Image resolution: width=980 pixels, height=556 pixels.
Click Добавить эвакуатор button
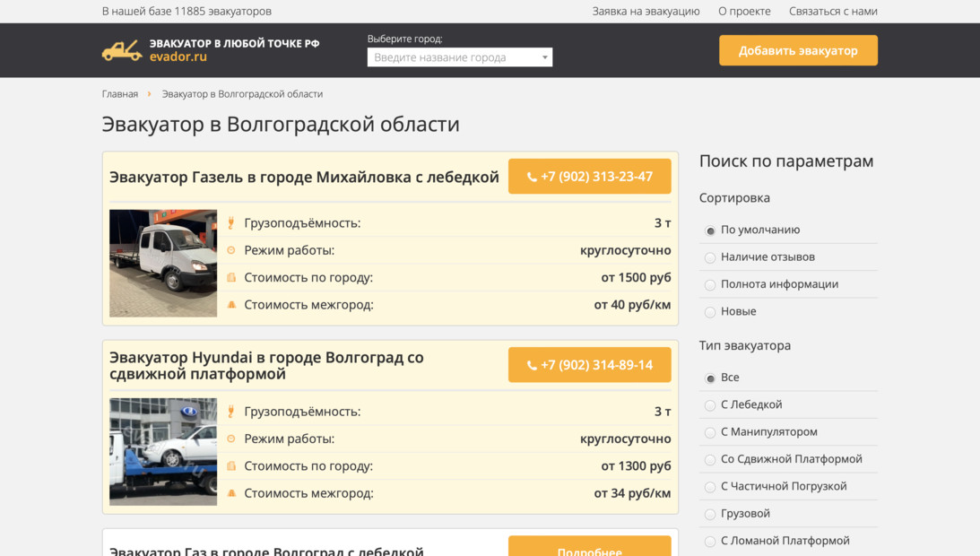798,50
